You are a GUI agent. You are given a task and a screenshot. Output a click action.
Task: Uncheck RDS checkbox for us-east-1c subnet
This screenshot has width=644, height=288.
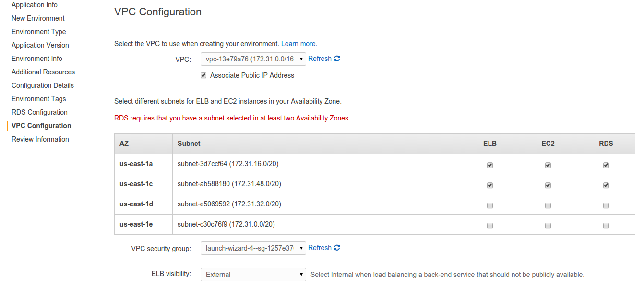tap(606, 185)
